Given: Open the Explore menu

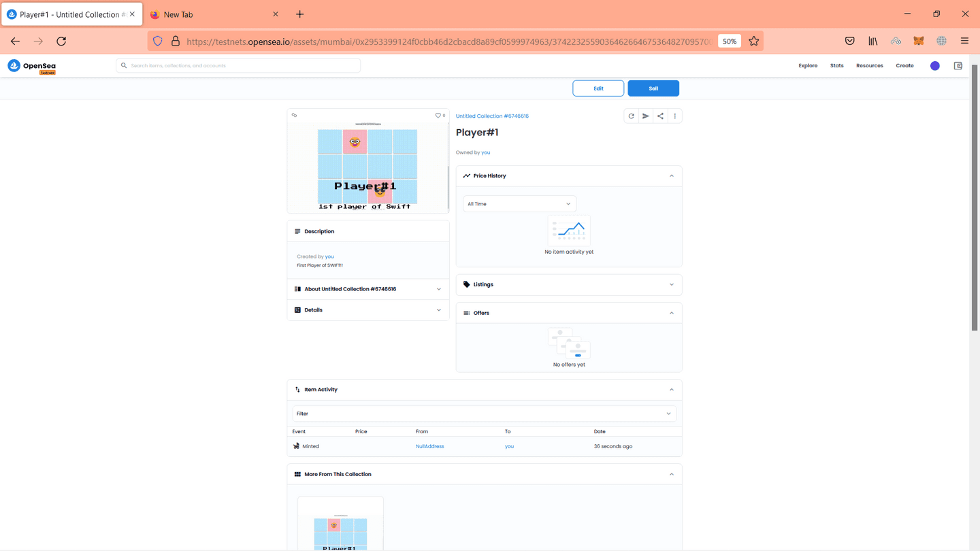Looking at the screenshot, I should (808, 66).
